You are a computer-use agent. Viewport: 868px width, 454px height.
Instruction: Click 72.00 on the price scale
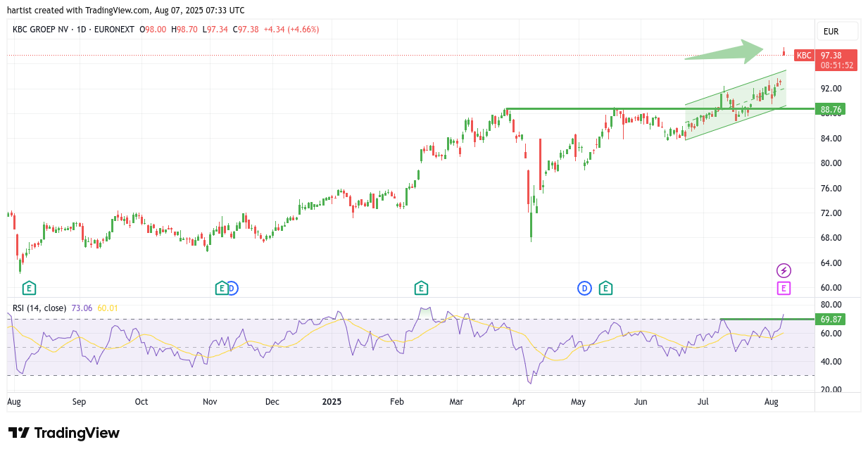tap(831, 213)
